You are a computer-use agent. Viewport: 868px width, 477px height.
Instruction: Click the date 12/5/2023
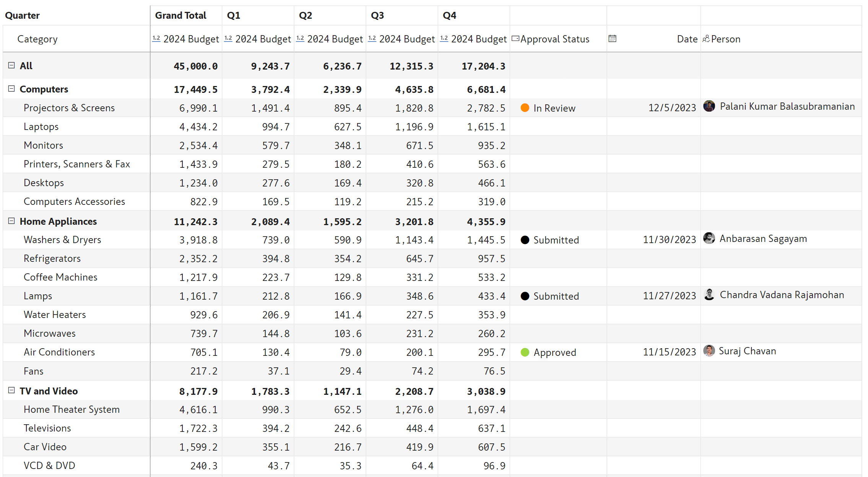tap(672, 108)
